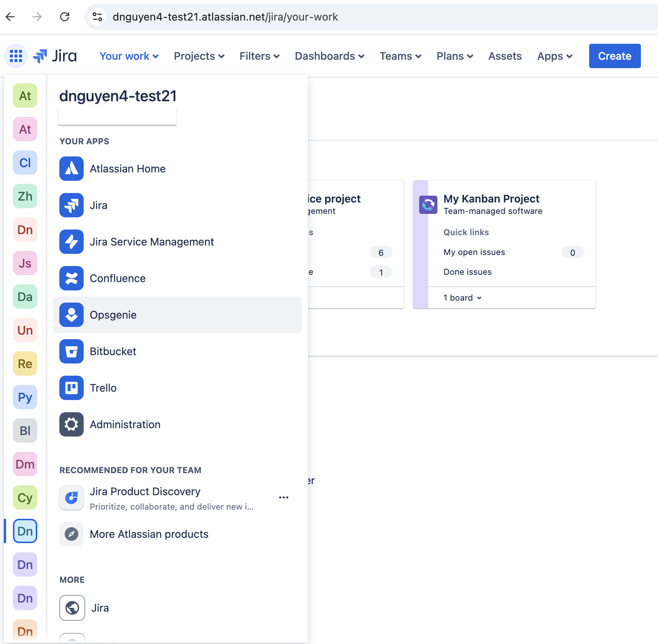658x644 pixels.
Task: Open the Bitbucket app icon
Action: click(x=72, y=351)
